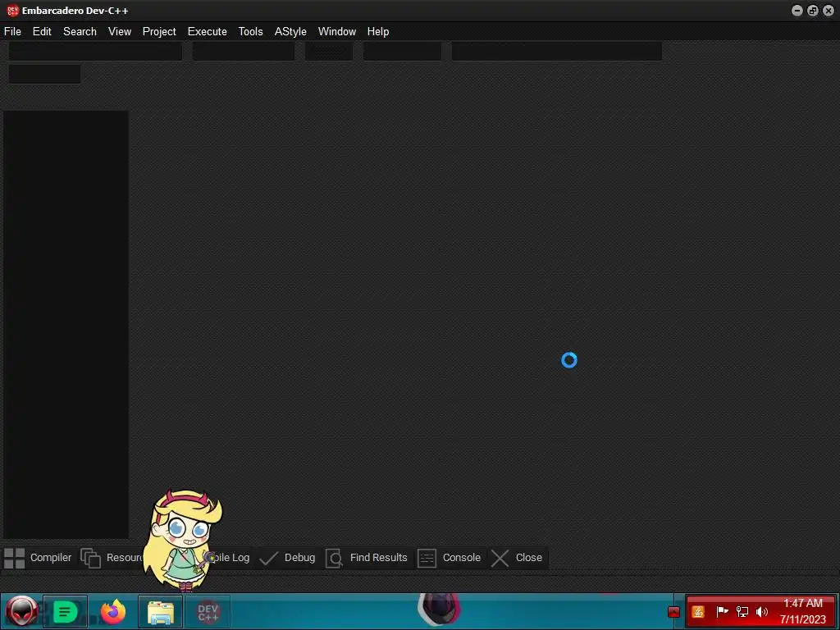
Task: Close the Embarcadero Dev-C++ window
Action: coord(829,11)
